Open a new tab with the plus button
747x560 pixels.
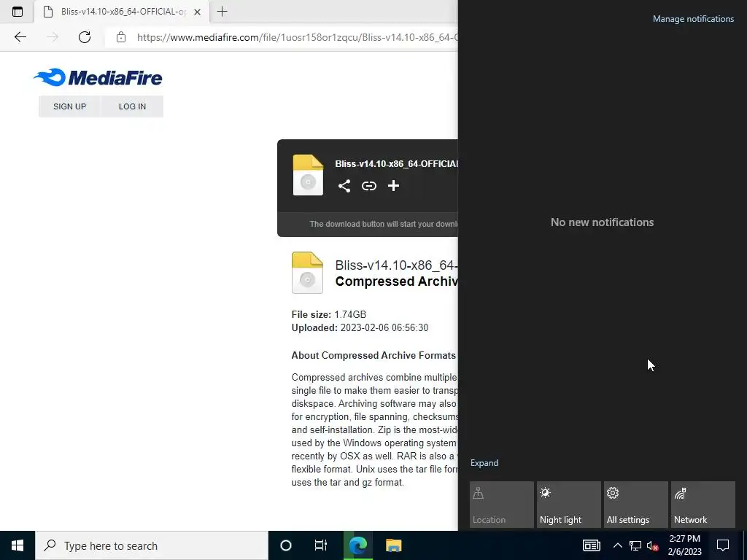point(222,12)
